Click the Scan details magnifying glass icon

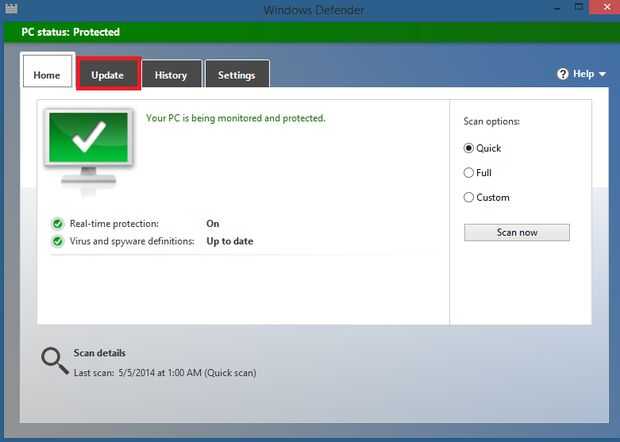[x=55, y=361]
